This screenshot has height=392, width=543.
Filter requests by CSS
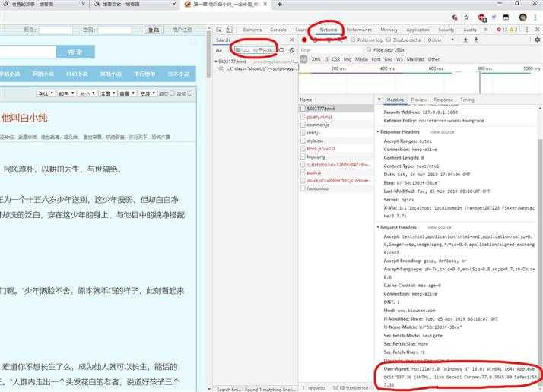[335, 59]
